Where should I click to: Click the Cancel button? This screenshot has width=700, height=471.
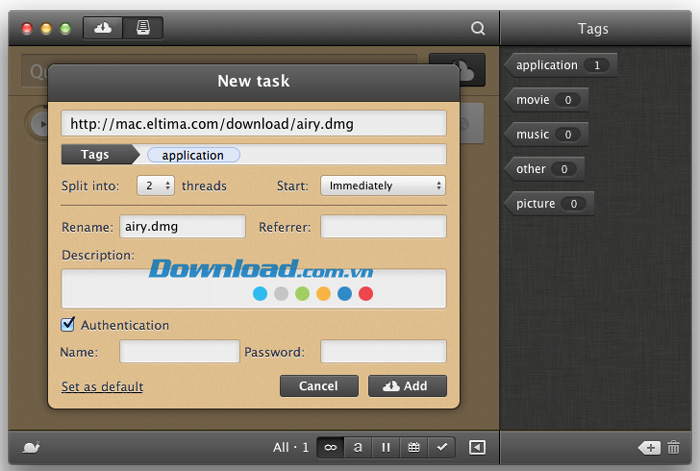pyautogui.click(x=318, y=386)
